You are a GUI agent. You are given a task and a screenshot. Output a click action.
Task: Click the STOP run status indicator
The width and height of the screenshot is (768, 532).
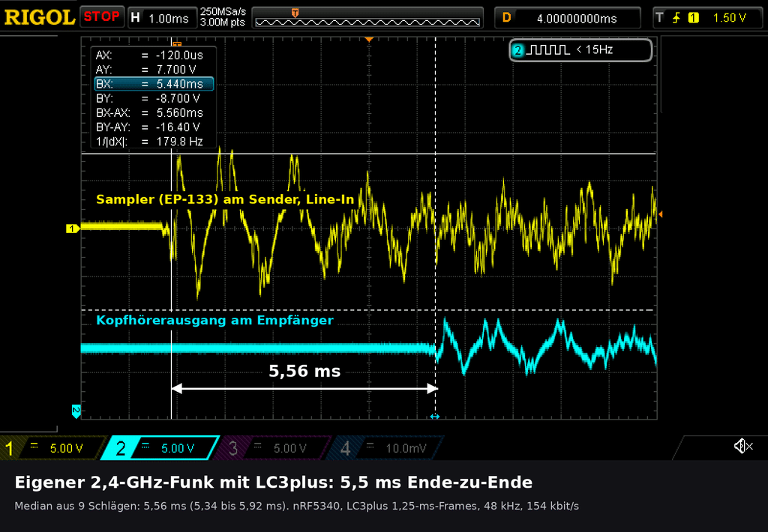[x=101, y=16]
